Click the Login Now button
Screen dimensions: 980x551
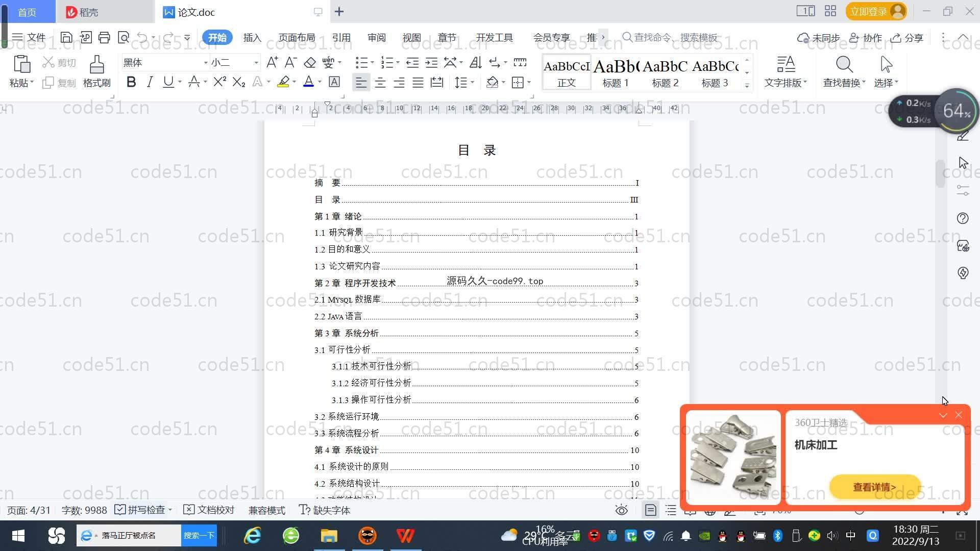tap(876, 11)
